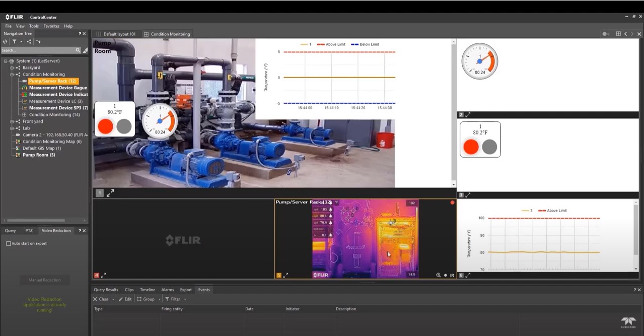Go to previous layout with left chevron

[x=625, y=34]
